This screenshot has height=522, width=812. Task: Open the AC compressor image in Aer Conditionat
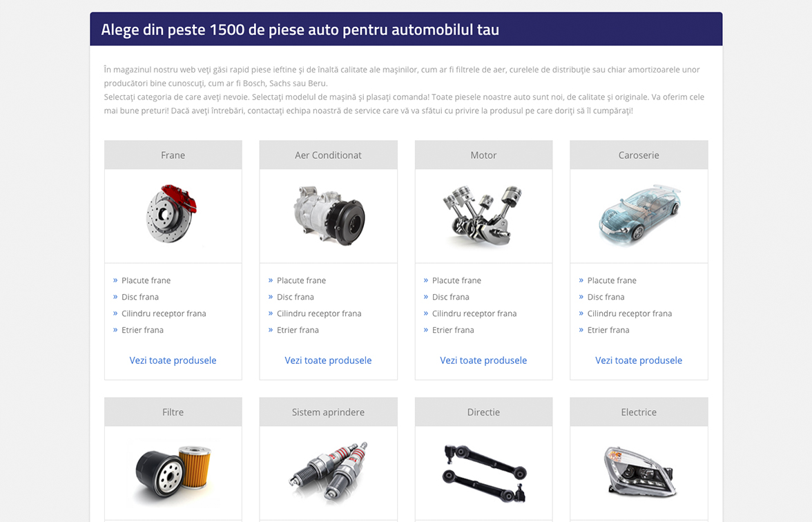(x=329, y=215)
